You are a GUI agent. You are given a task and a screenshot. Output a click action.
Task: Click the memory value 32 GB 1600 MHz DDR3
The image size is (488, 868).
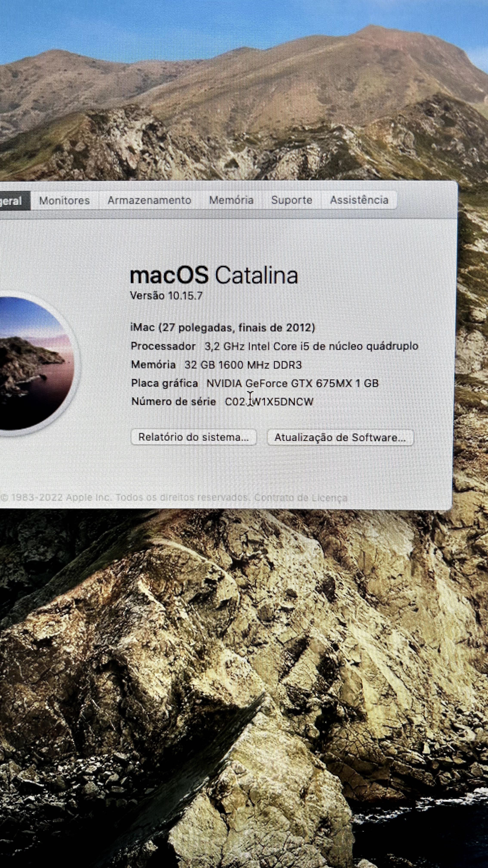click(x=243, y=365)
